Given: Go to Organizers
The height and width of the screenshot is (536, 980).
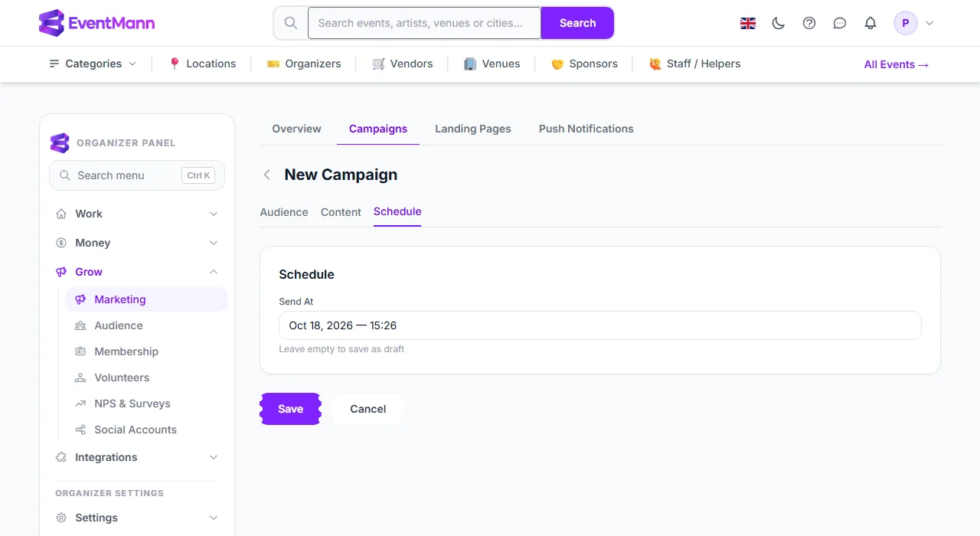Looking at the screenshot, I should [304, 64].
